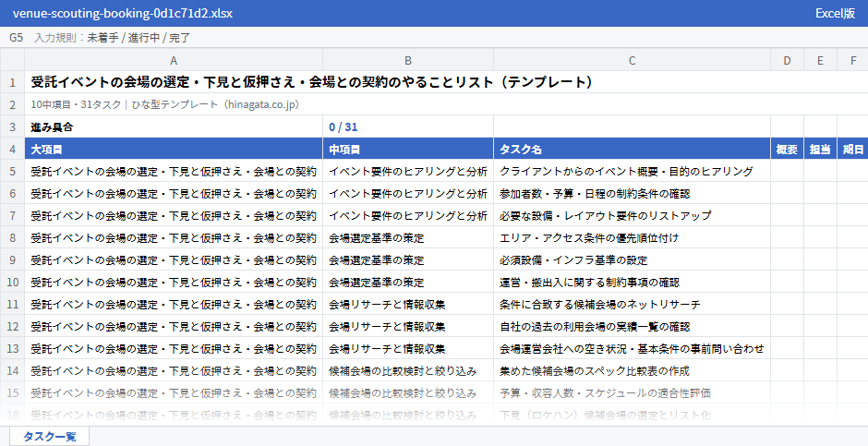The height and width of the screenshot is (446, 868).
Task: Click the 概要 header cell
Action: tap(787, 149)
